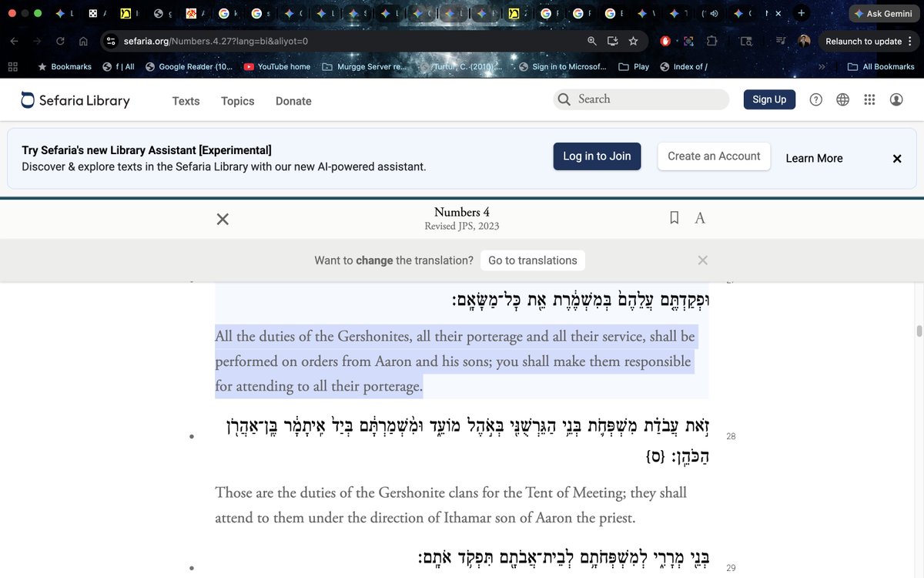Bookmark this tab with the star icon

(633, 41)
